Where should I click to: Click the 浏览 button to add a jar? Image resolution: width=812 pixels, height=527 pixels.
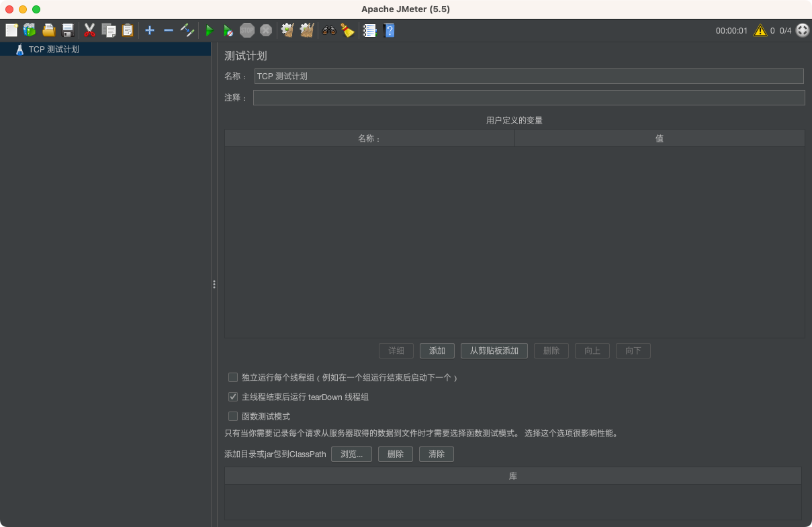pos(351,454)
